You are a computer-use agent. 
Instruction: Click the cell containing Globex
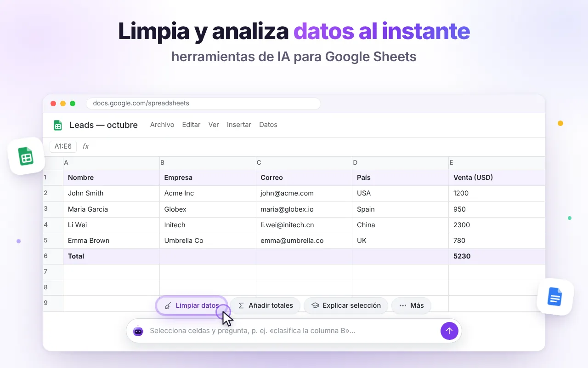pyautogui.click(x=208, y=209)
